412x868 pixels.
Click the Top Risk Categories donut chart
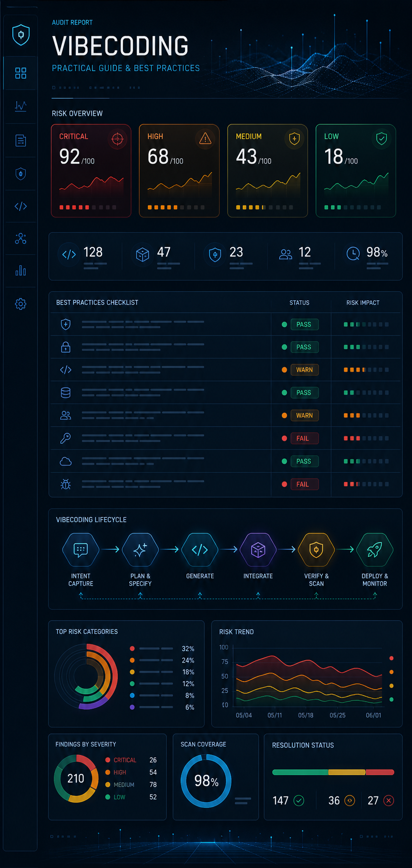[86, 676]
